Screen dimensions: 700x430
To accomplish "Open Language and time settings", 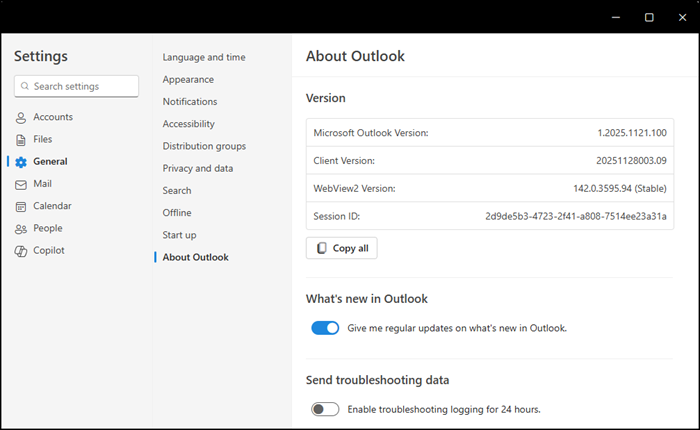I will [204, 57].
